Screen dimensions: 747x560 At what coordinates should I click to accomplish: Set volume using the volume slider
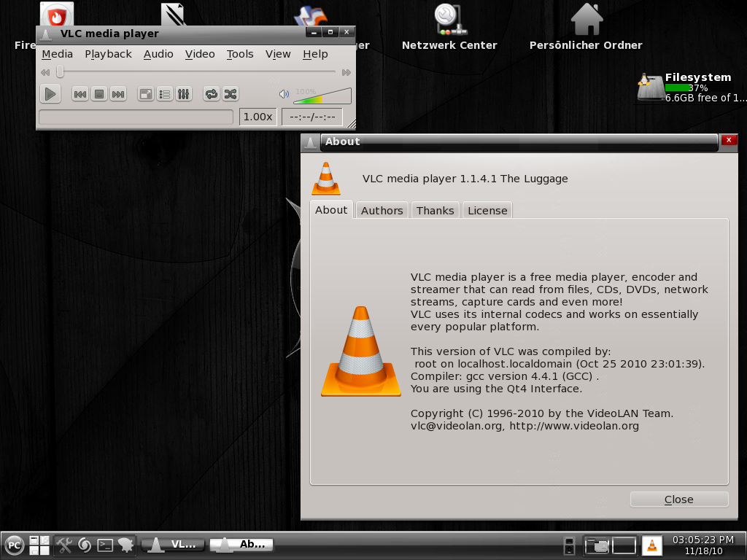pyautogui.click(x=320, y=96)
